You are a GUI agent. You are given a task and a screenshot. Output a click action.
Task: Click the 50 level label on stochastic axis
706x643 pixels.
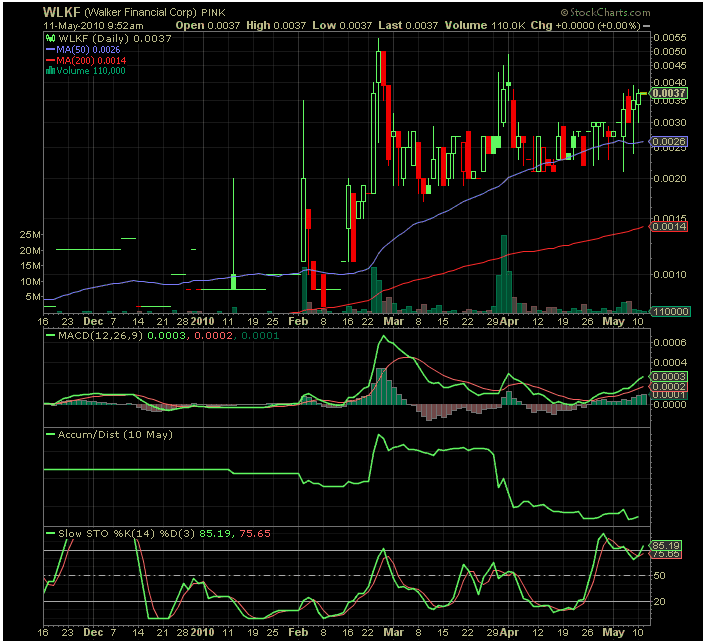point(659,575)
